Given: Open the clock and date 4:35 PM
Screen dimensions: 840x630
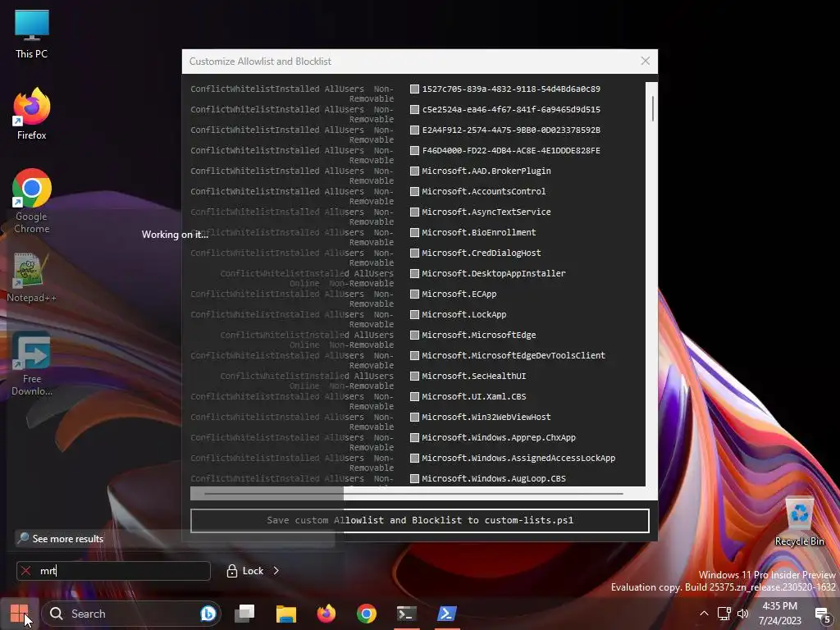Looking at the screenshot, I should pos(779,614).
